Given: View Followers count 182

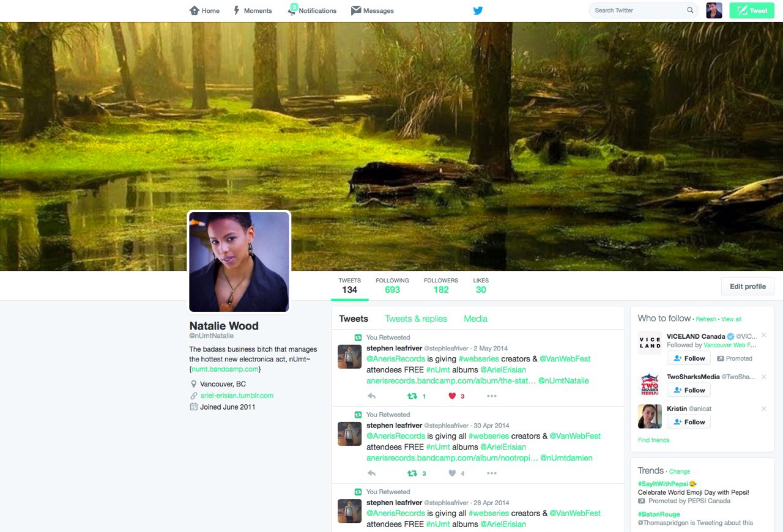Looking at the screenshot, I should pyautogui.click(x=440, y=286).
